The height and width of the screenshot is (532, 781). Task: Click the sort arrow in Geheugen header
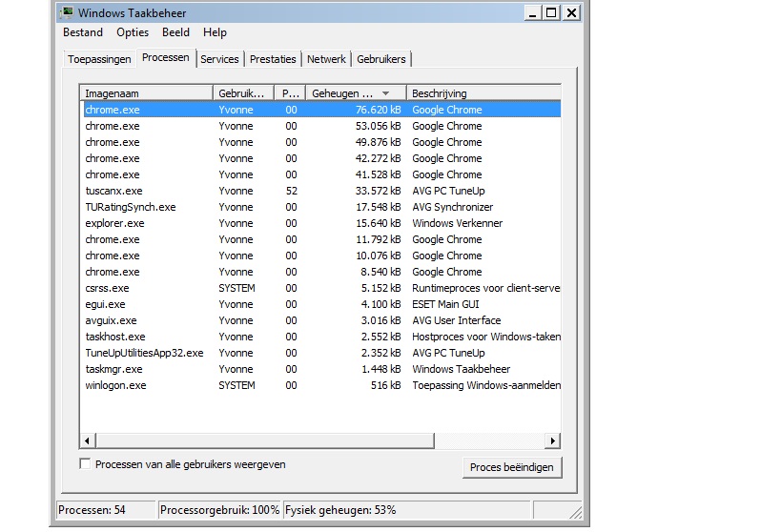click(x=385, y=93)
